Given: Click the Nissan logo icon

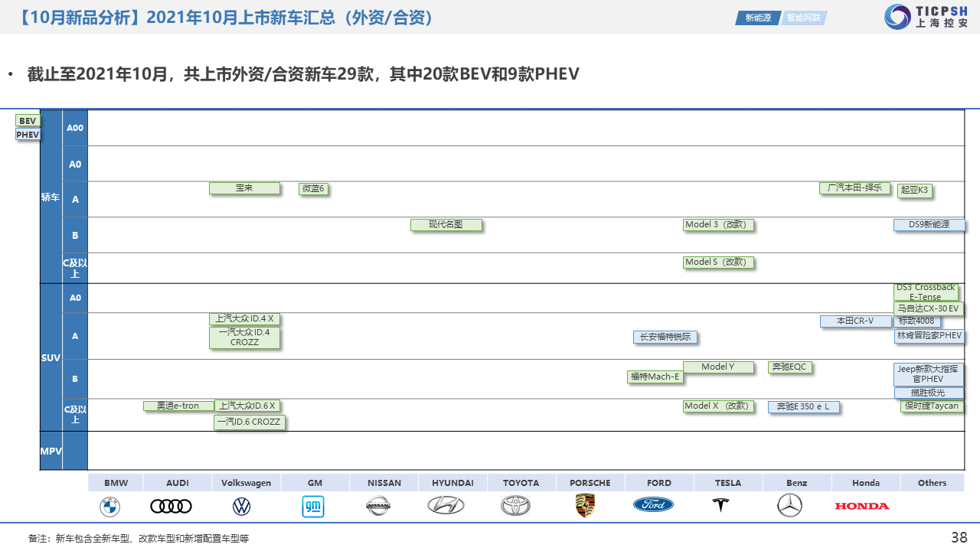Looking at the screenshot, I should click(378, 505).
